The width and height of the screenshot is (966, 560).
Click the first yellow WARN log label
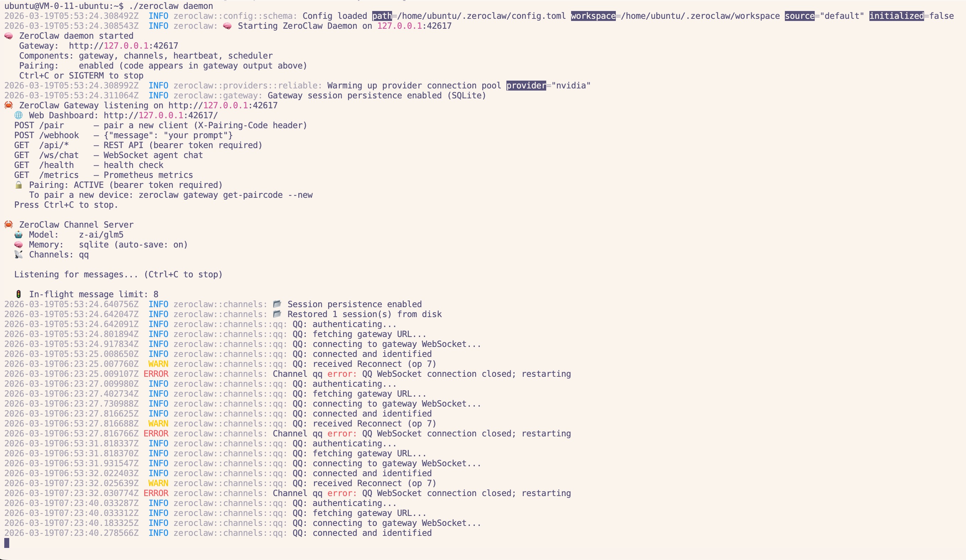(x=158, y=364)
